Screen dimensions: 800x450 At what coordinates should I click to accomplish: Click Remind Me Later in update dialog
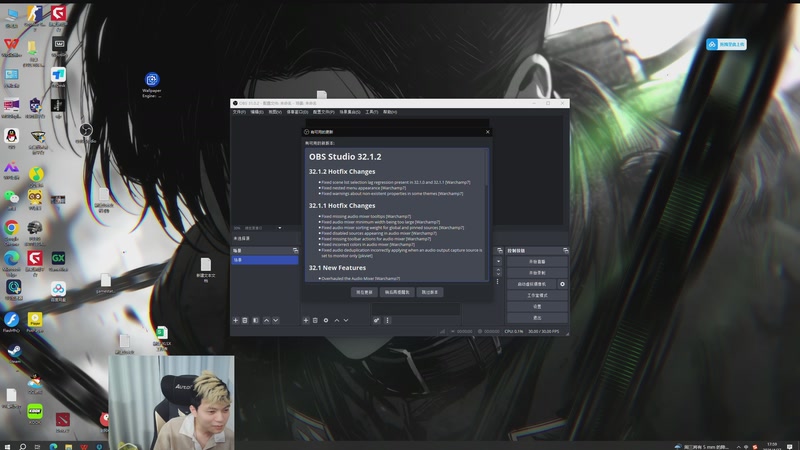point(397,292)
